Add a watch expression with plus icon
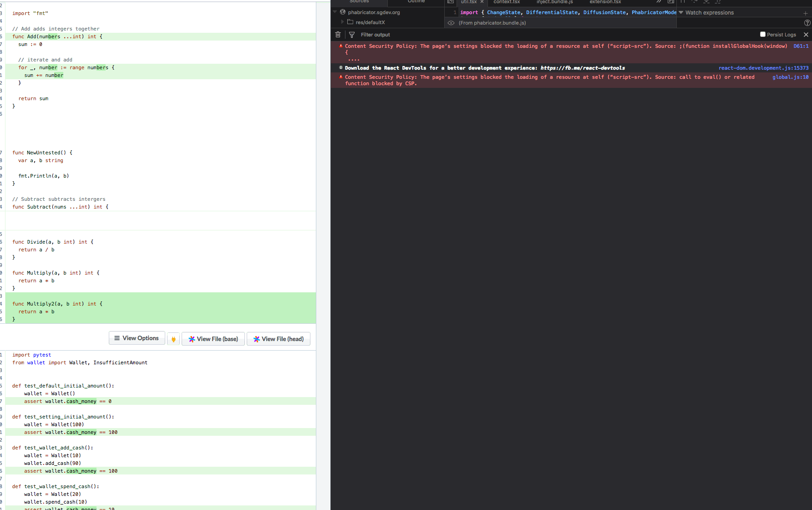The image size is (812, 510). (806, 13)
